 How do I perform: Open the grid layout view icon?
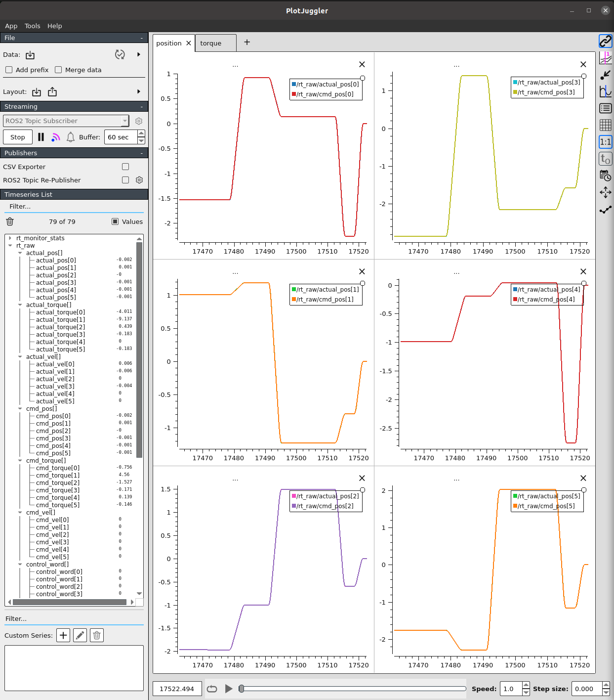tap(605, 125)
